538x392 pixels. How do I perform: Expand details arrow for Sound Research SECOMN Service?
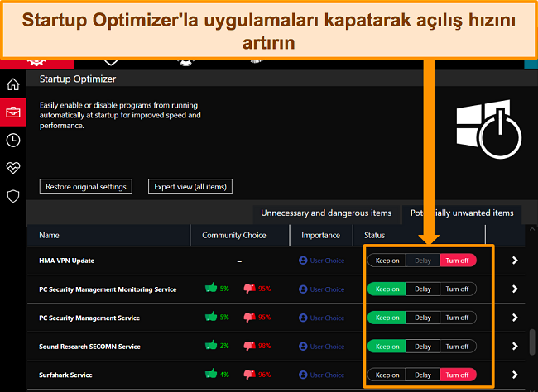click(515, 347)
